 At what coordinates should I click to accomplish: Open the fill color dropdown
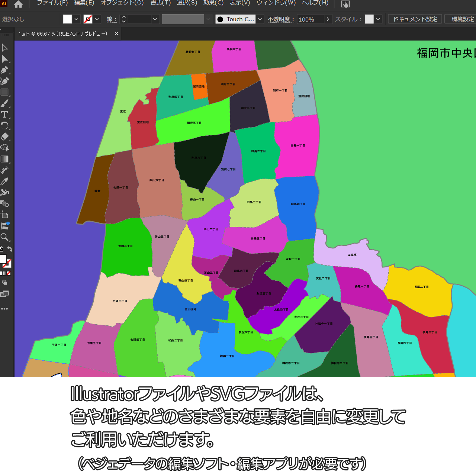[x=77, y=19]
